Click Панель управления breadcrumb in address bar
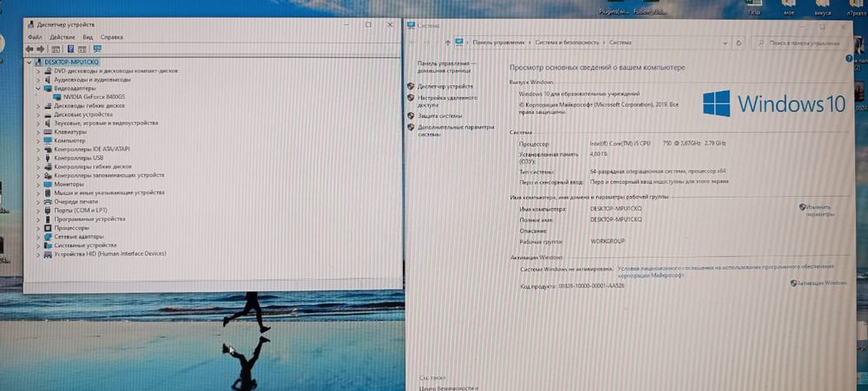 pos(497,42)
